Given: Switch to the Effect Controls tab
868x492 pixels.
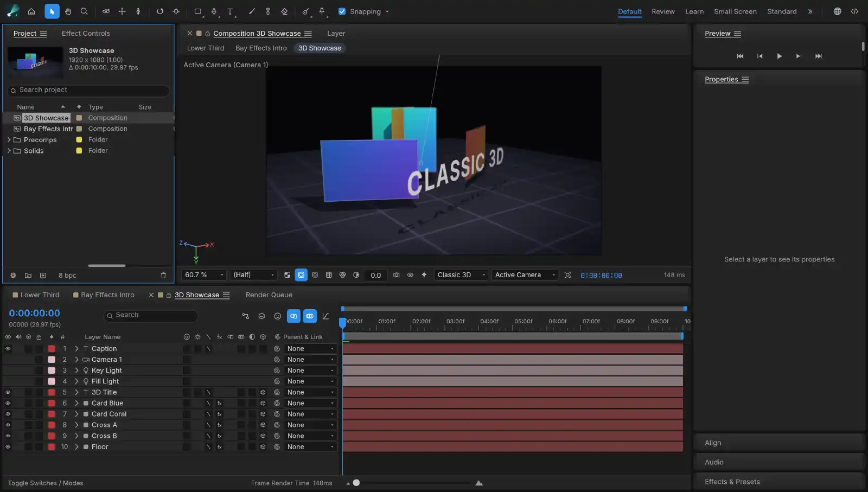Looking at the screenshot, I should coord(86,34).
